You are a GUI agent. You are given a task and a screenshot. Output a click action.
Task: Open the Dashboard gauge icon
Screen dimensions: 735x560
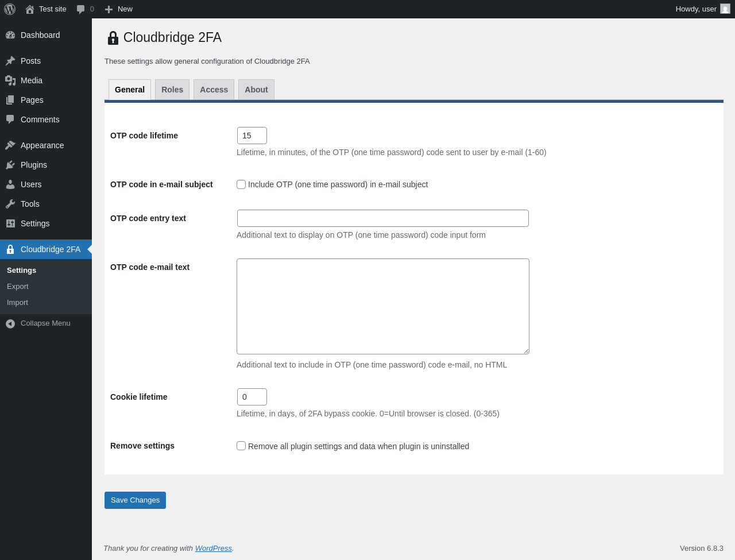tap(10, 35)
